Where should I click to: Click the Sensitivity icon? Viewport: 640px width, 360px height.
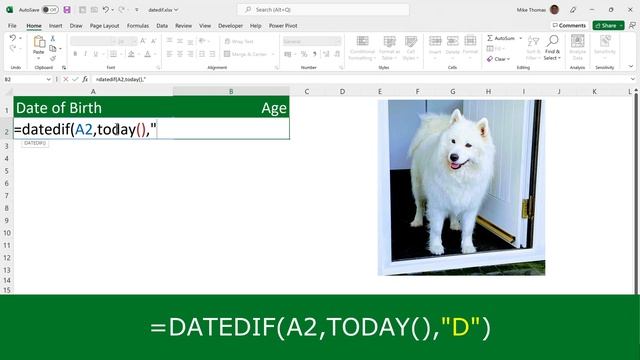[605, 41]
